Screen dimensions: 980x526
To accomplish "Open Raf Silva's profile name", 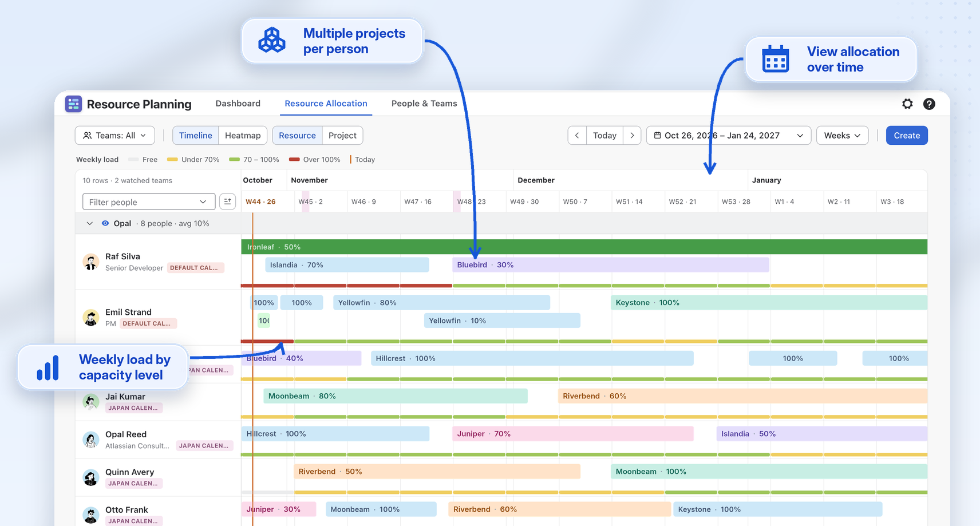I will [x=122, y=256].
